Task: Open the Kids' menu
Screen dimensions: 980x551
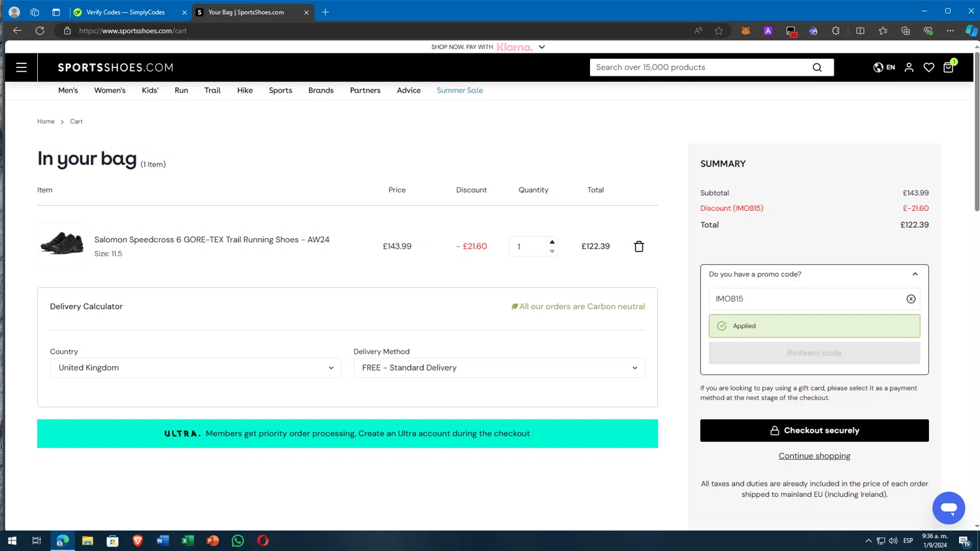Action: (x=150, y=90)
